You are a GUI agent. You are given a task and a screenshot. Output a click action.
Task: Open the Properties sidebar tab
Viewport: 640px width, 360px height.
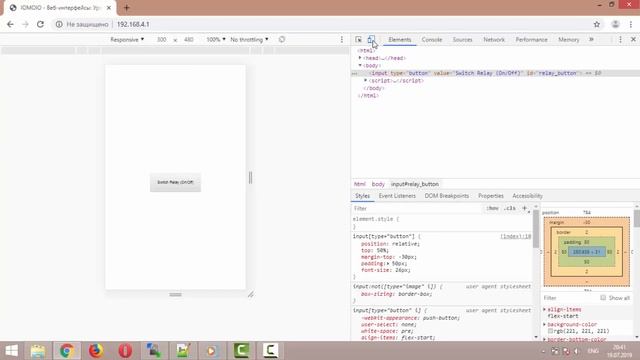click(491, 196)
